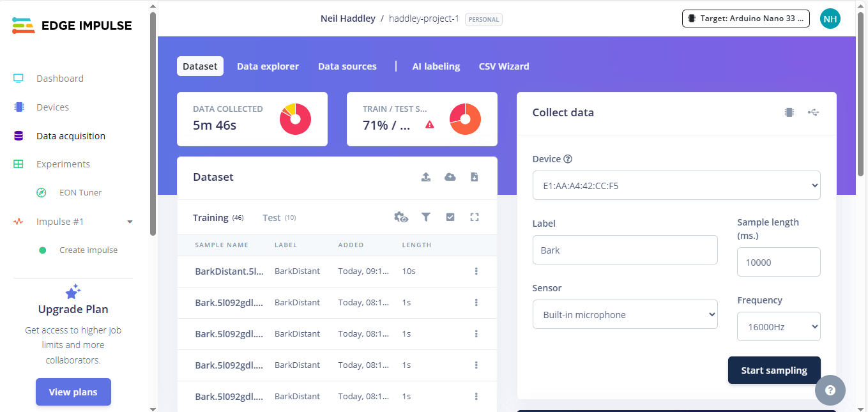Open the Experiments grid icon
The width and height of the screenshot is (868, 412).
coord(19,164)
